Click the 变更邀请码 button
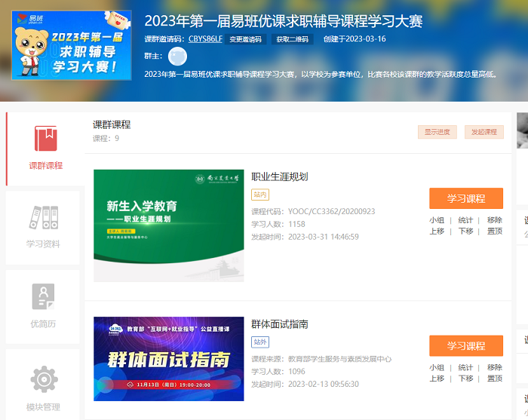The image size is (528, 420). [x=245, y=39]
